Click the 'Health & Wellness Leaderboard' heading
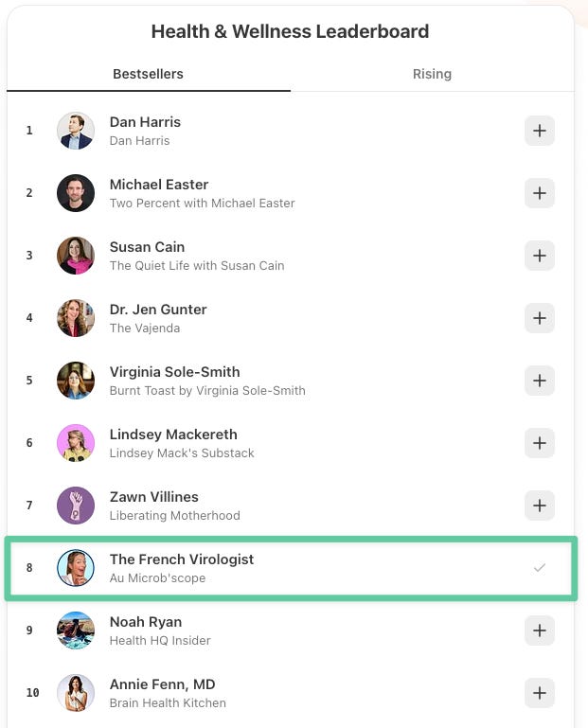The height and width of the screenshot is (728, 588). point(291,31)
